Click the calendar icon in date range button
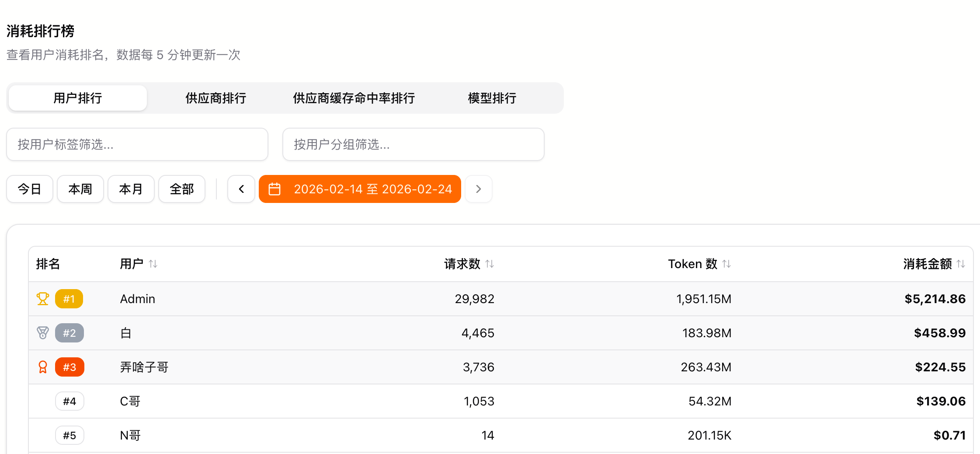The height and width of the screenshot is (454, 980). coord(275,189)
